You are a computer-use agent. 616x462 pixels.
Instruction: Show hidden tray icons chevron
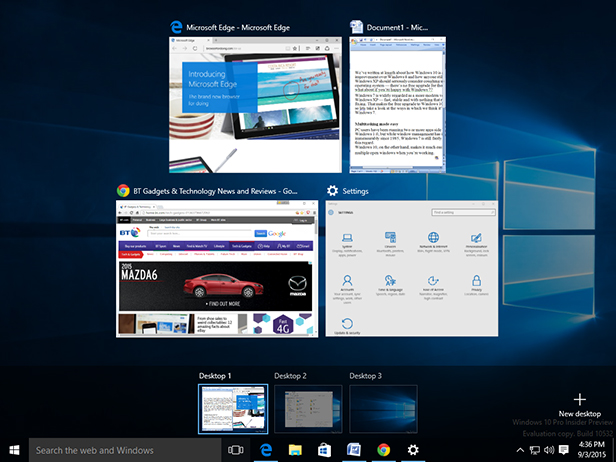(x=520, y=450)
